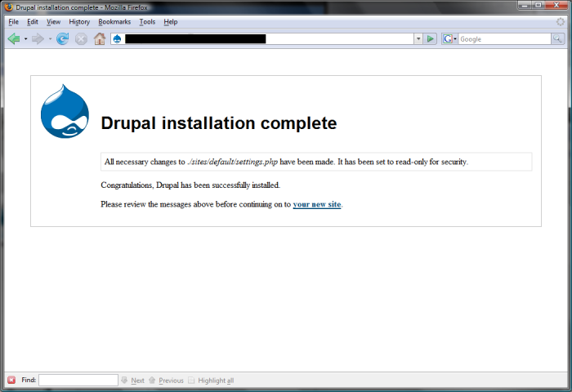The height and width of the screenshot is (392, 572).
Task: Go to the Home page icon
Action: coord(100,38)
